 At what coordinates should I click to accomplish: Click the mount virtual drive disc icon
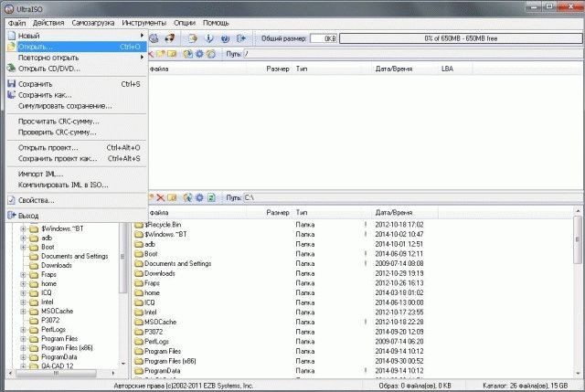point(154,38)
